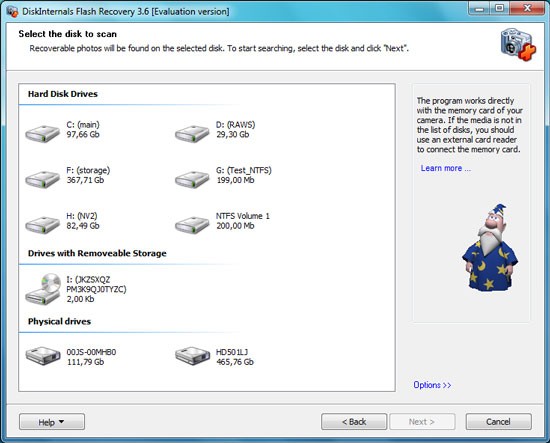Click the "C: (main)" label
Image resolution: width=550 pixels, height=443 pixels.
point(83,125)
